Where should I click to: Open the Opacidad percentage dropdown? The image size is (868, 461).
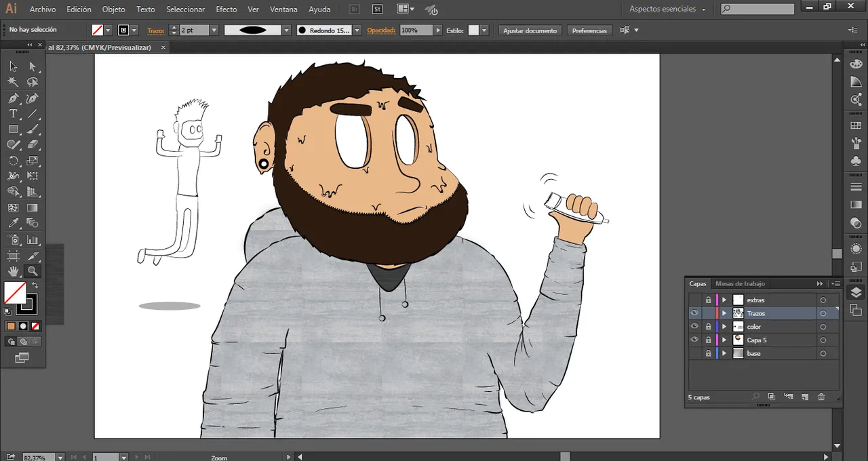tap(438, 31)
